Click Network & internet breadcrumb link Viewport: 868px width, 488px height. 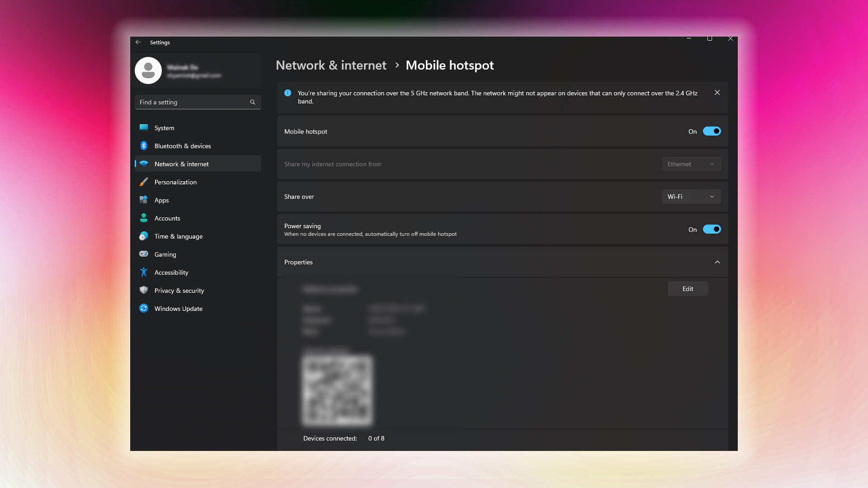point(331,65)
